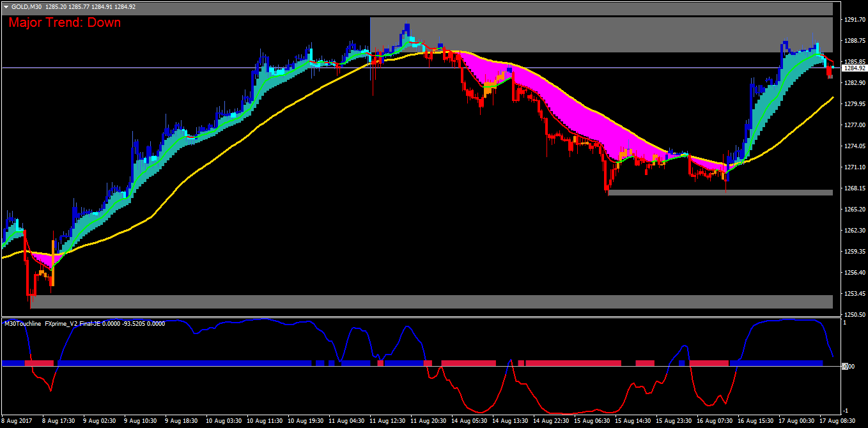Select the large gray zone near 1288.75
This screenshot has width=868, height=428.
601,34
